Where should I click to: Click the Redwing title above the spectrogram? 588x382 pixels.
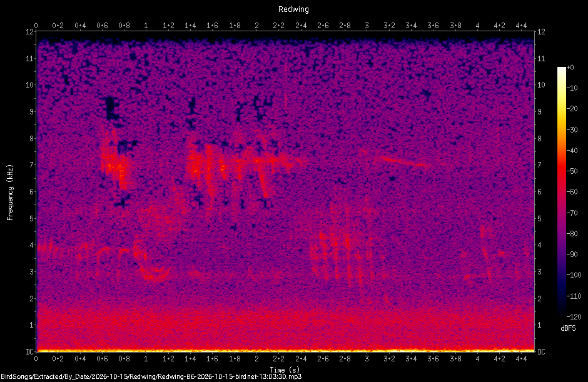[293, 9]
